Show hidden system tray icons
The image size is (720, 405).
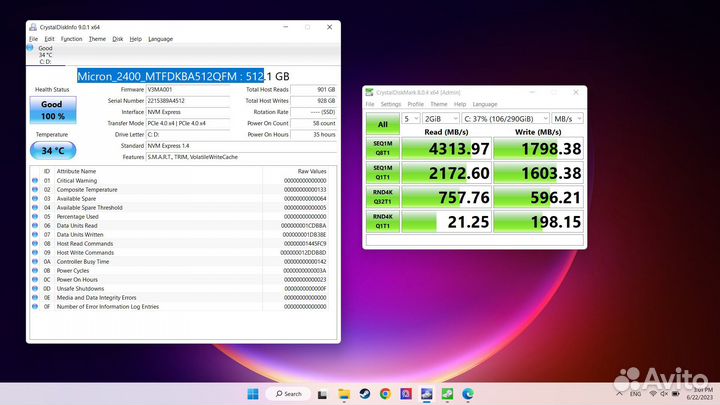click(x=619, y=394)
